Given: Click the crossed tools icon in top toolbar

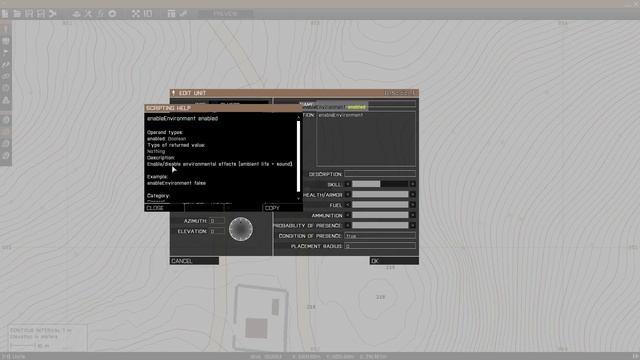Looking at the screenshot, I should click(89, 13).
